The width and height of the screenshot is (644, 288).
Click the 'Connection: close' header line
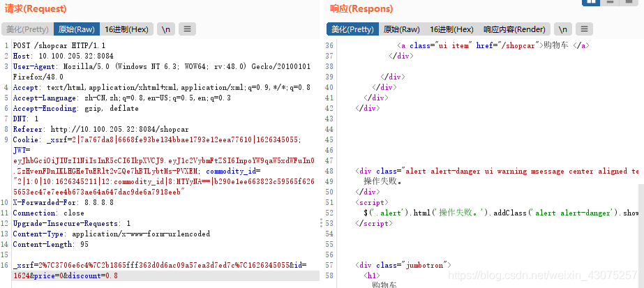pos(48,213)
